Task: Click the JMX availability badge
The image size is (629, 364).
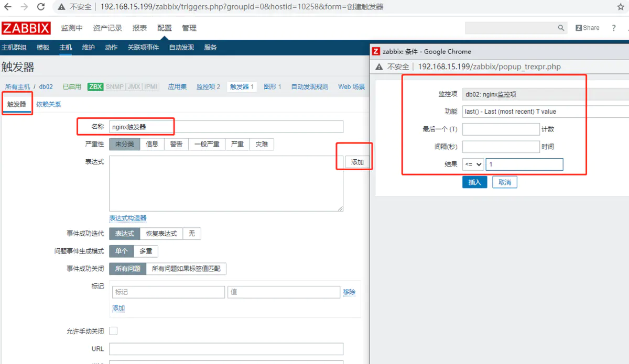Action: pyautogui.click(x=134, y=86)
